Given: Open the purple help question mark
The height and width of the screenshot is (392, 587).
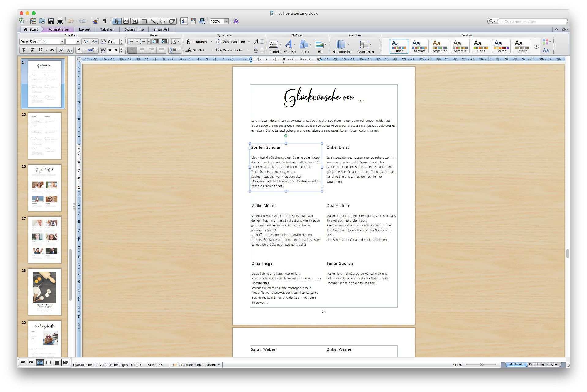Looking at the screenshot, I should click(x=236, y=21).
